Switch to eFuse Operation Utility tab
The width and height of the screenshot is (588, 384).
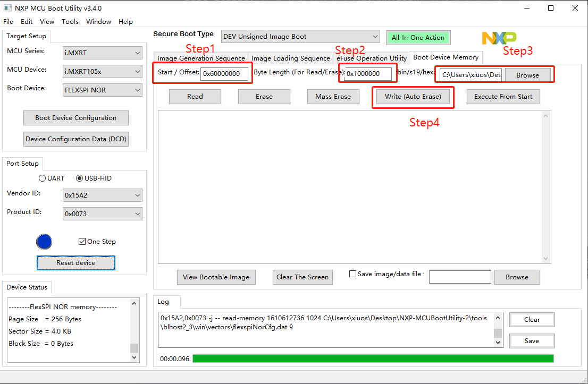pos(371,58)
